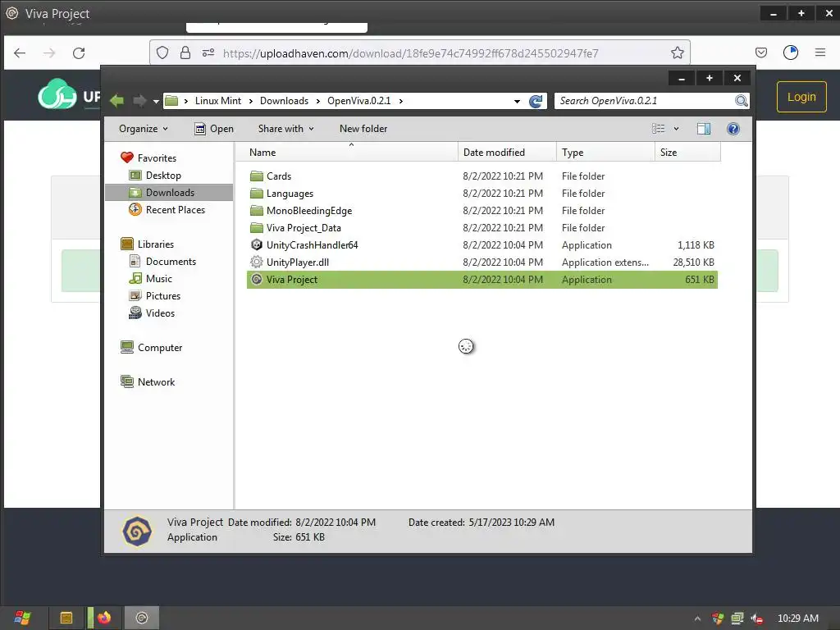Select the Viva Project_Data folder
Viewport: 840px width, 630px height.
pyautogui.click(x=482, y=227)
